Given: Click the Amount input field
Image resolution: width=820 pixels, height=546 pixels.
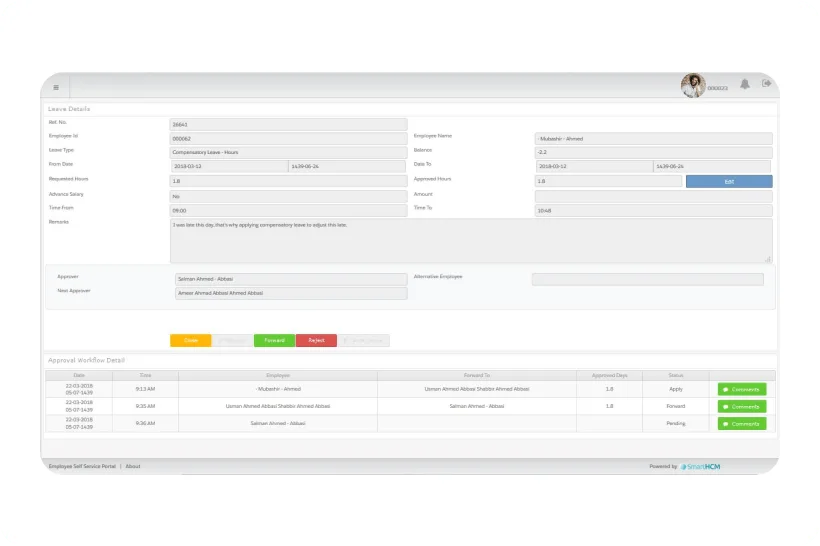Looking at the screenshot, I should point(653,196).
